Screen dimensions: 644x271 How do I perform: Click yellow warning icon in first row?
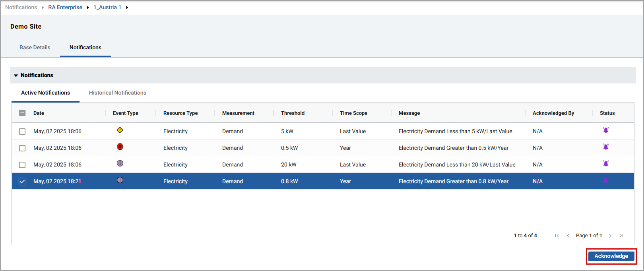tap(120, 130)
